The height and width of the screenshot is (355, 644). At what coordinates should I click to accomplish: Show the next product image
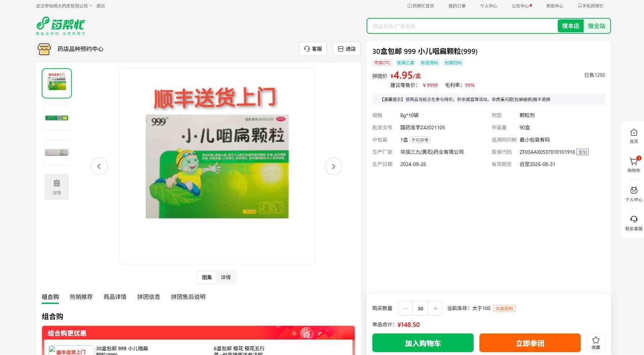coord(333,166)
